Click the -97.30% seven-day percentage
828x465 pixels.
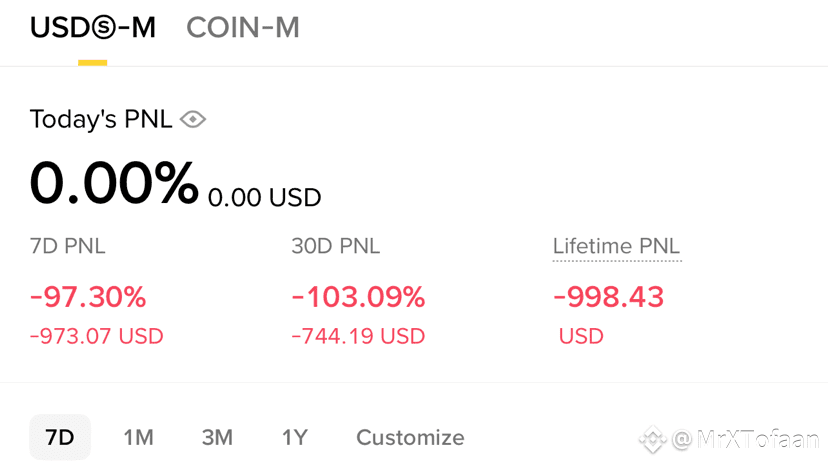pos(88,297)
